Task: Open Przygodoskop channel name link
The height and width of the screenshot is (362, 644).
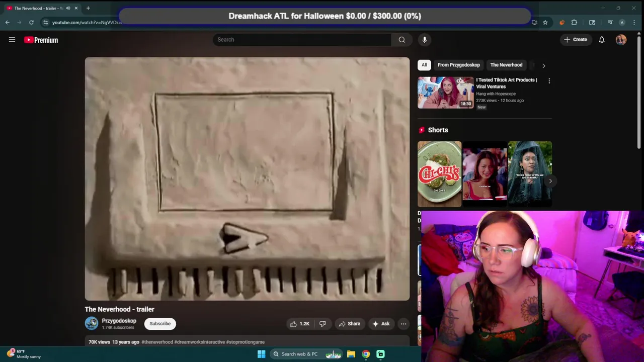Action: 119,321
